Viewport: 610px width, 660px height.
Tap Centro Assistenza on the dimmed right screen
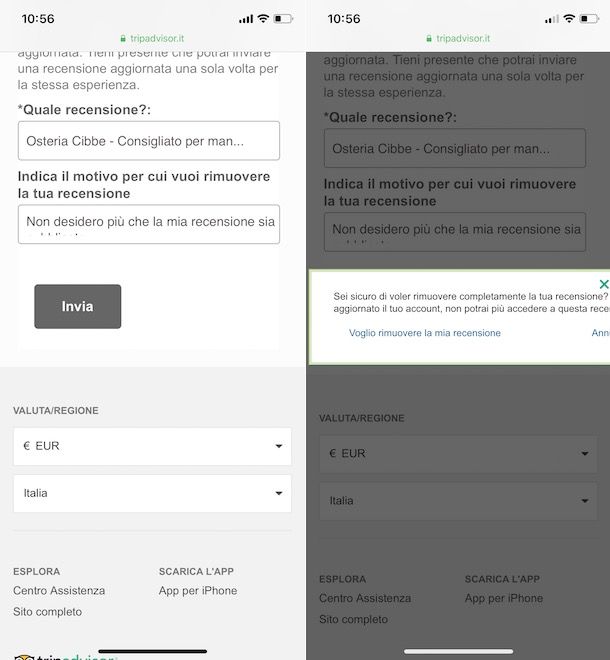click(365, 598)
